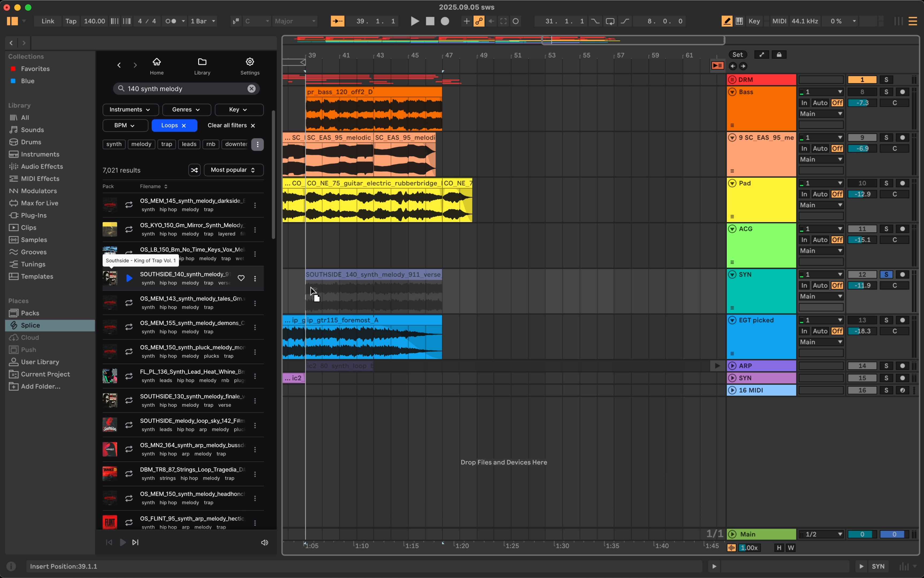This screenshot has width=924, height=578.
Task: Enable draw mode with the pencil icon
Action: [x=727, y=21]
